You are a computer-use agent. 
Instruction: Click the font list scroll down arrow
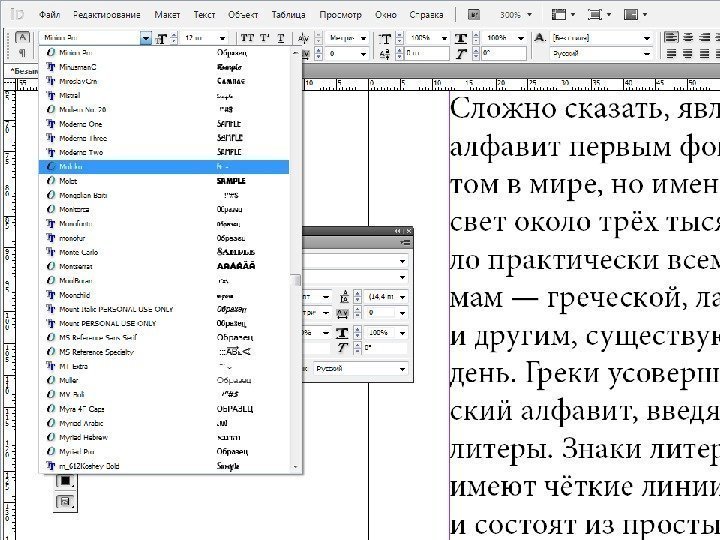(x=296, y=467)
